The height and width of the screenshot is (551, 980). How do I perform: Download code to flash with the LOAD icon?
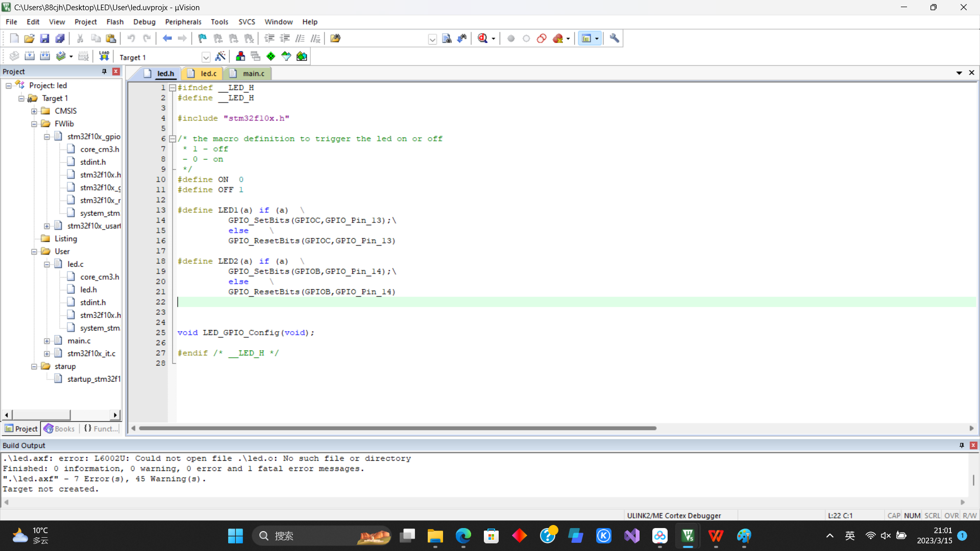[104, 56]
